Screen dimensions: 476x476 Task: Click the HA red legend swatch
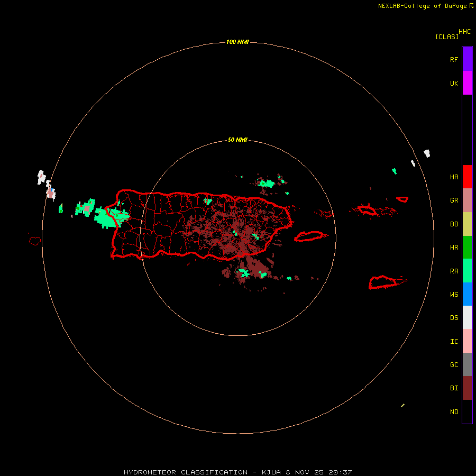[x=467, y=177]
